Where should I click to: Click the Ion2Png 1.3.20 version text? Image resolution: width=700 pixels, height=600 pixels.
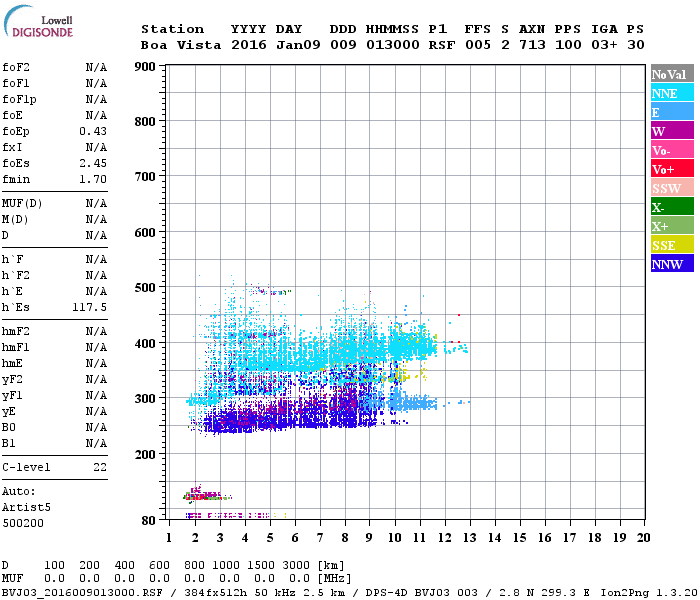tap(649, 592)
